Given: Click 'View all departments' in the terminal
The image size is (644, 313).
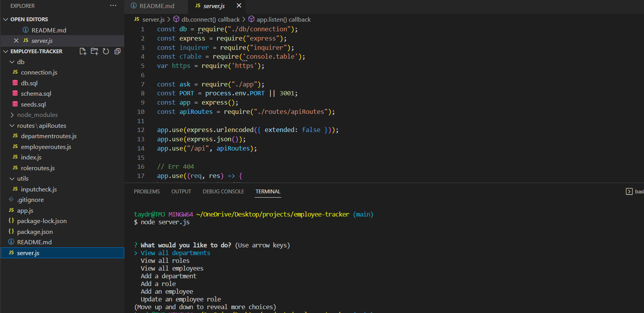Looking at the screenshot, I should (176, 253).
